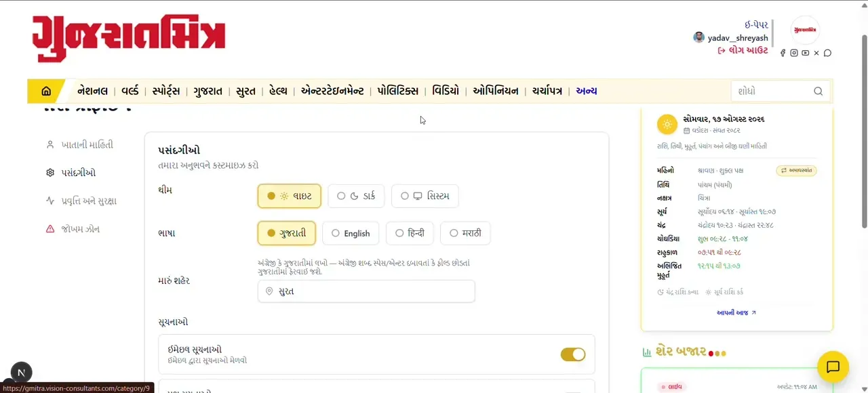
Task: Click the લોગ આઉટ logout link
Action: 743,50
